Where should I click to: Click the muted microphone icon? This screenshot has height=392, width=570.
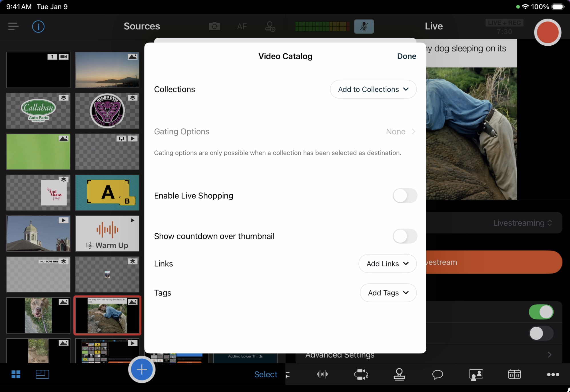(x=364, y=27)
